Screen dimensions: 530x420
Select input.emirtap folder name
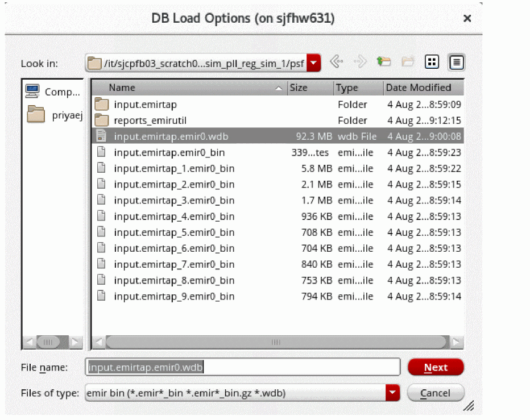pyautogui.click(x=146, y=105)
